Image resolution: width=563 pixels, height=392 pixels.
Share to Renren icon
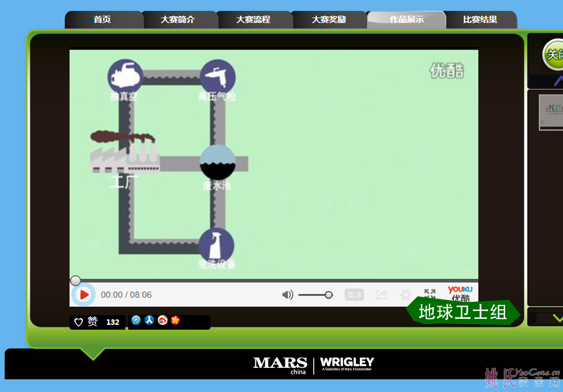click(x=149, y=321)
